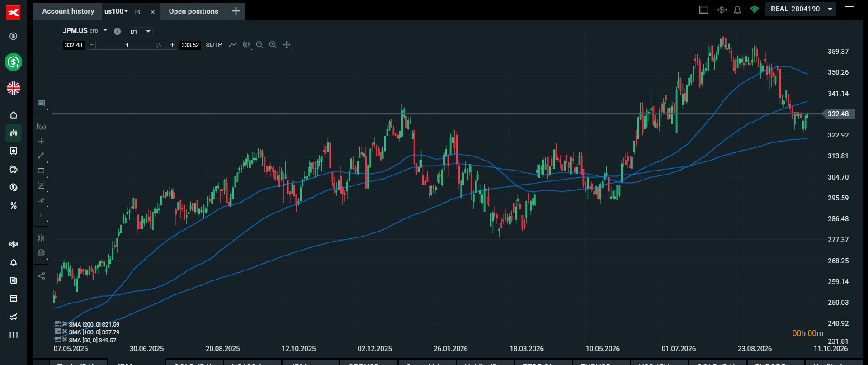Open the chart type dropdown beside SL/TP
Viewport: 868px width, 365px height.
click(246, 45)
